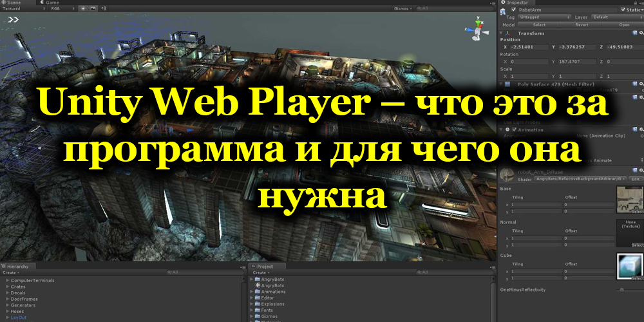This screenshot has width=644, height=322.
Task: Select the Project panel tab
Action: pyautogui.click(x=264, y=266)
